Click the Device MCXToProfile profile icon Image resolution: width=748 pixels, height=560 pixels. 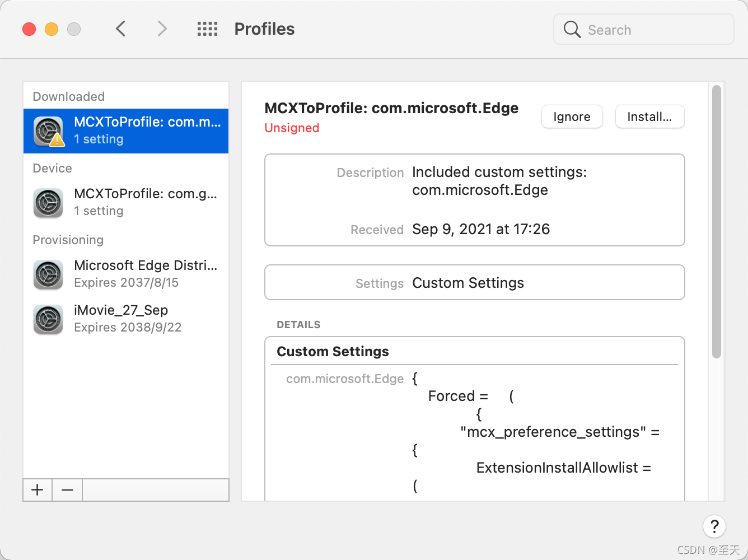coord(48,203)
